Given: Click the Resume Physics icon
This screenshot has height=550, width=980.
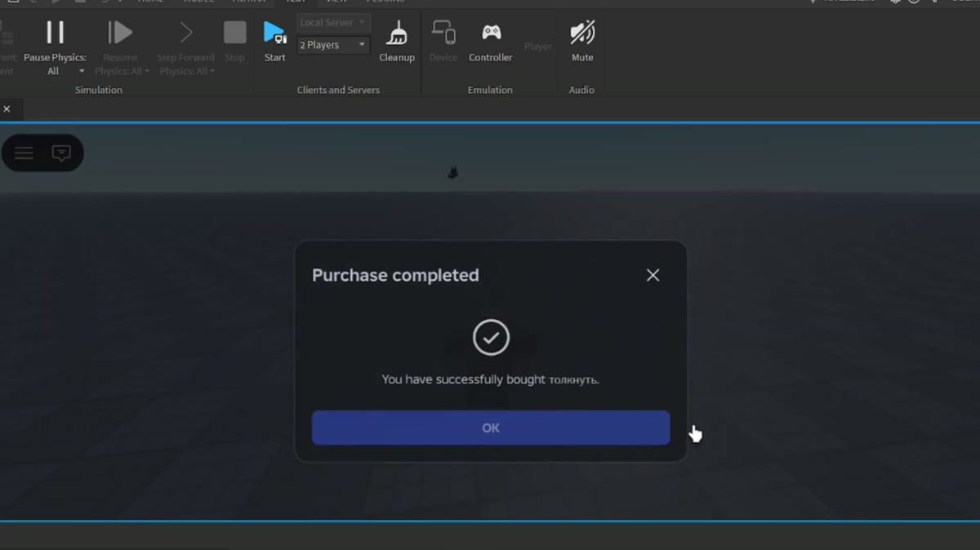Looking at the screenshot, I should click(120, 33).
